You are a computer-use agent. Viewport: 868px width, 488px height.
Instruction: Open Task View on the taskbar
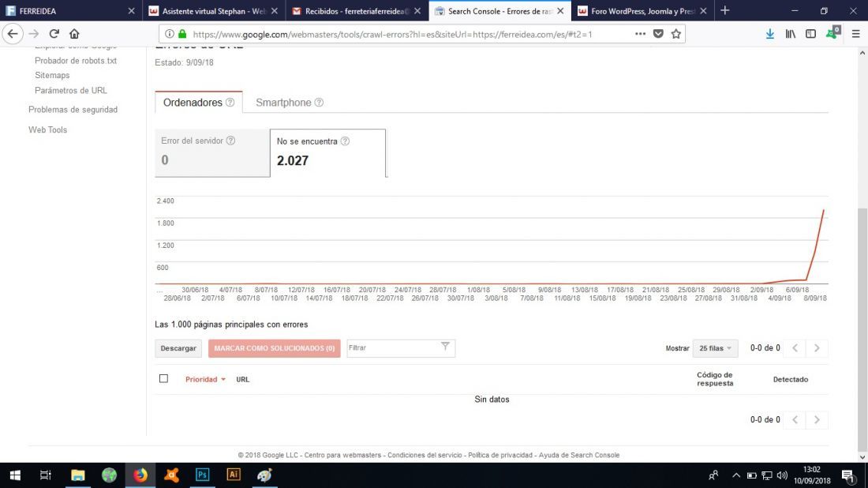pos(46,475)
